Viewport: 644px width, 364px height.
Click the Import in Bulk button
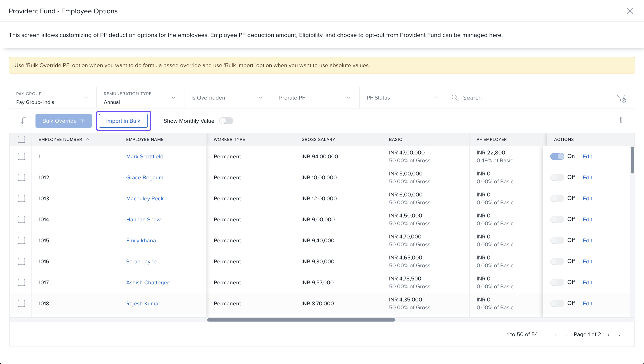tap(123, 121)
